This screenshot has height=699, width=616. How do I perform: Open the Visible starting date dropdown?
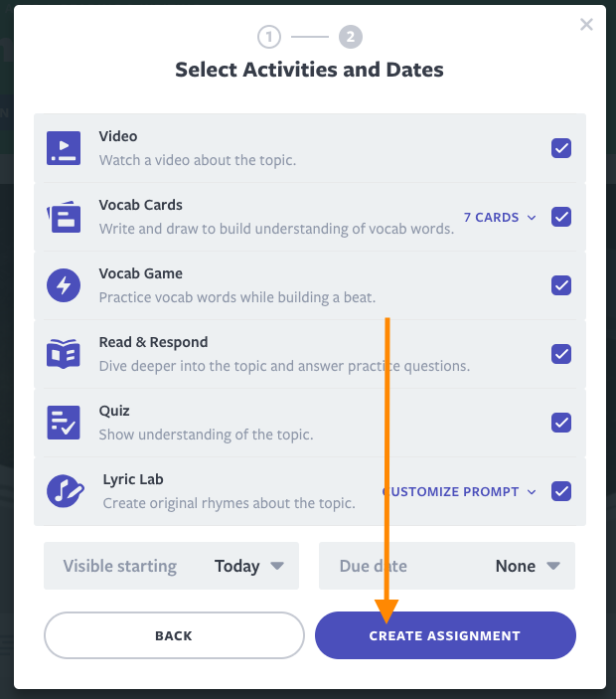[x=172, y=566]
